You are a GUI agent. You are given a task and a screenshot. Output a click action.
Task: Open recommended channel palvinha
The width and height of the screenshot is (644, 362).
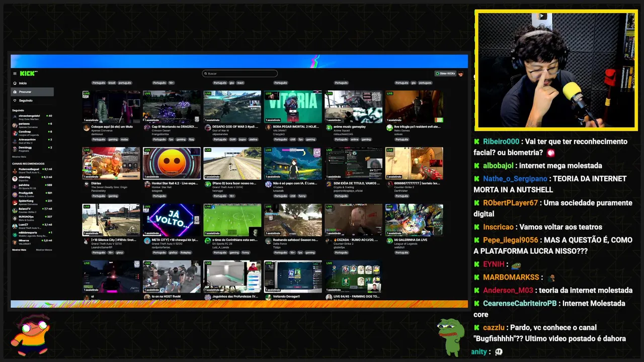[32, 186]
